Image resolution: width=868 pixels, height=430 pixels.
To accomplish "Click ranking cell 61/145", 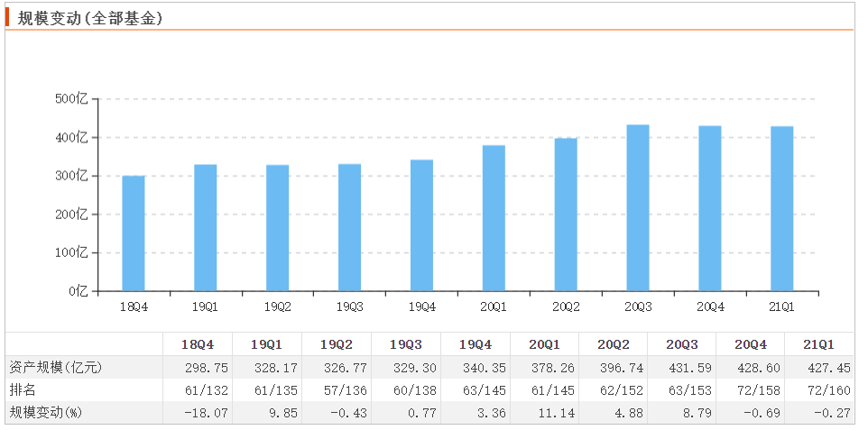I will tap(555, 390).
